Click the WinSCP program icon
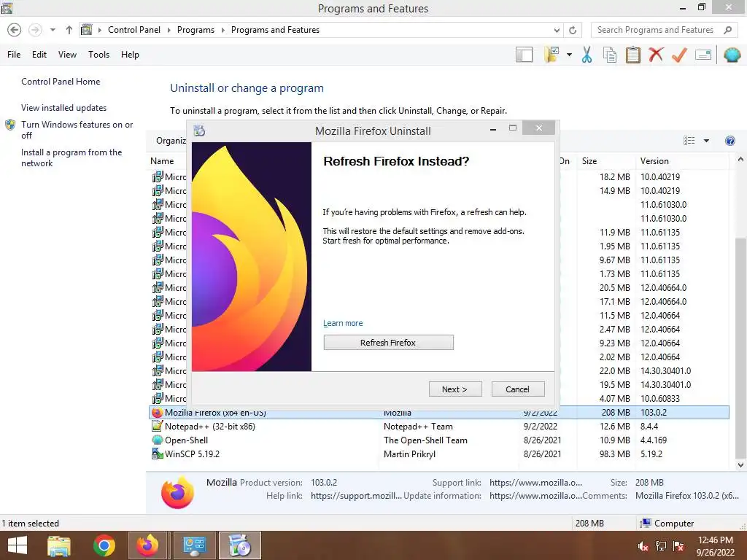747x560 pixels. [157, 454]
